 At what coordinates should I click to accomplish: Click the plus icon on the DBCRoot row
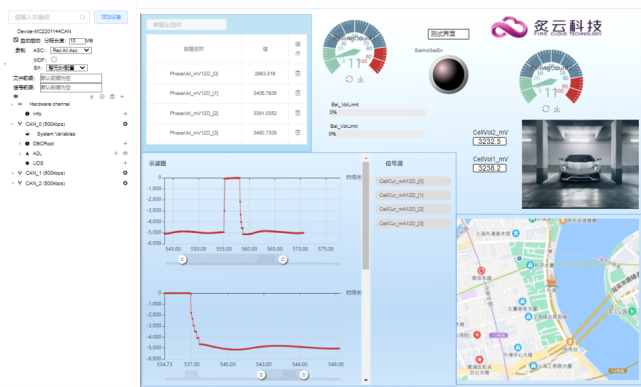[125, 143]
